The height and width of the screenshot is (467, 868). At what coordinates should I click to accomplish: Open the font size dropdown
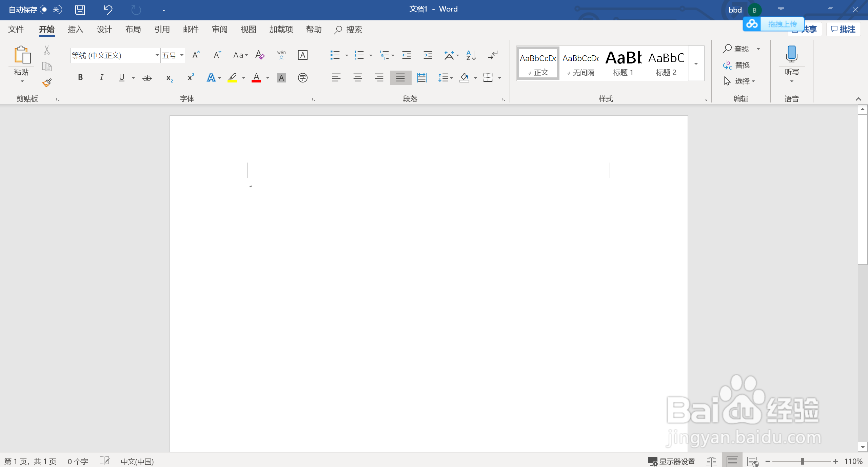(x=182, y=55)
